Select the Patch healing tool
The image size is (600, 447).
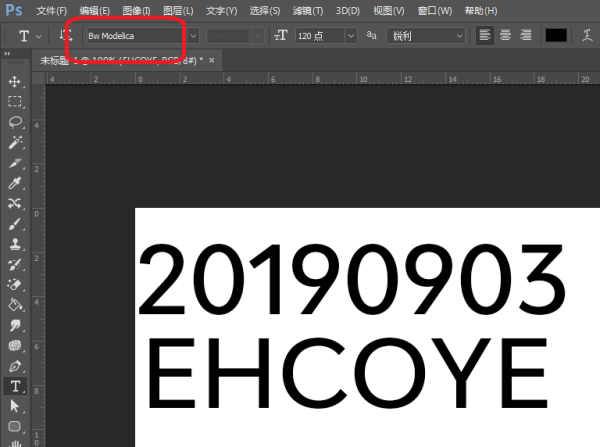15,204
